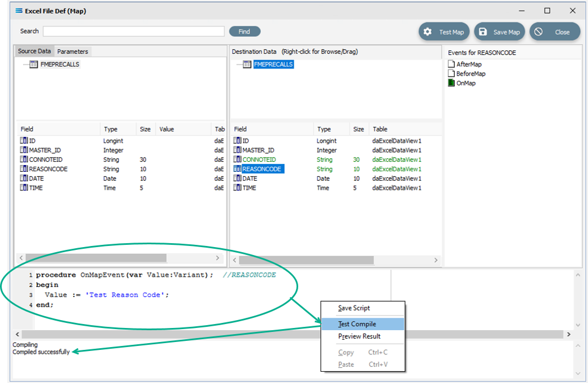Click the destination CONNOTEID field icon
This screenshot has width=588, height=383.
[x=237, y=159]
